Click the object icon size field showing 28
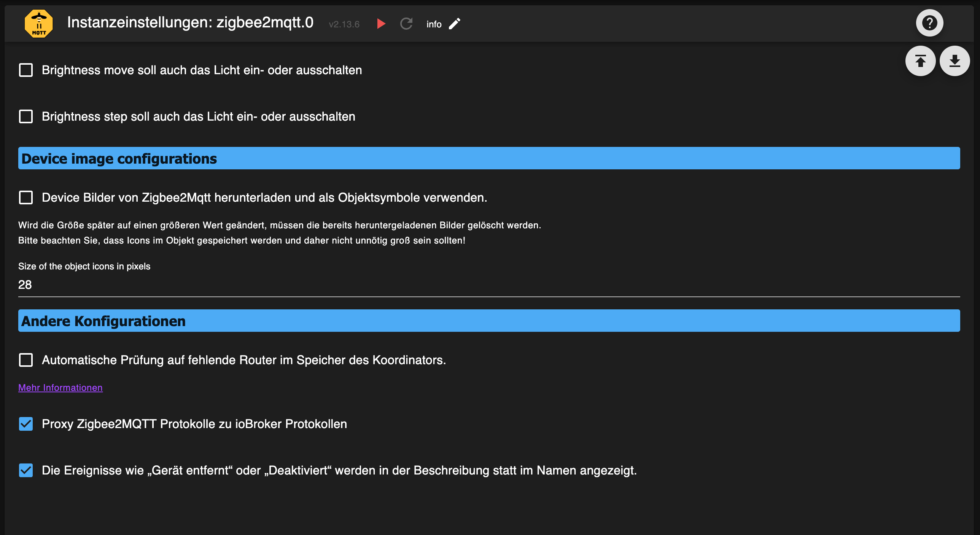The image size is (980, 535). coord(488,285)
